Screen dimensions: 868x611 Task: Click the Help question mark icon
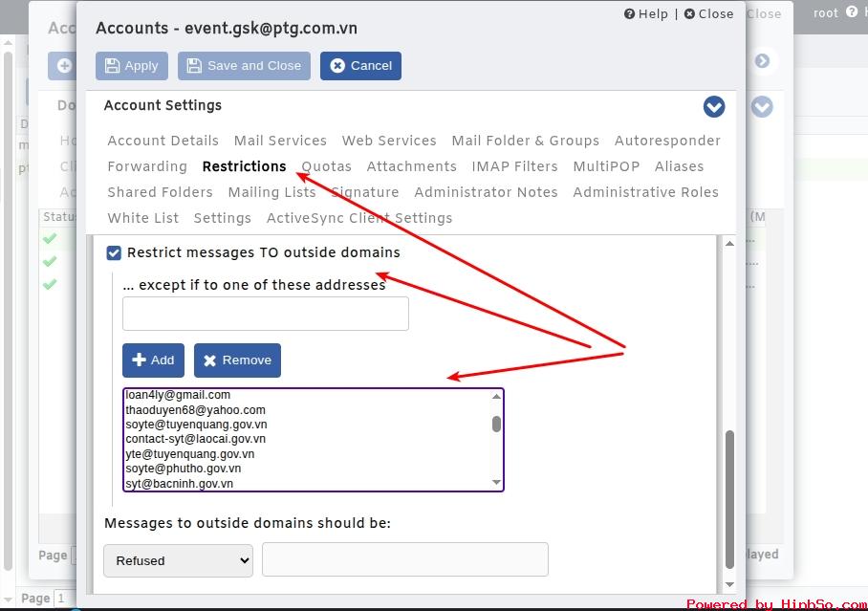[x=629, y=13]
